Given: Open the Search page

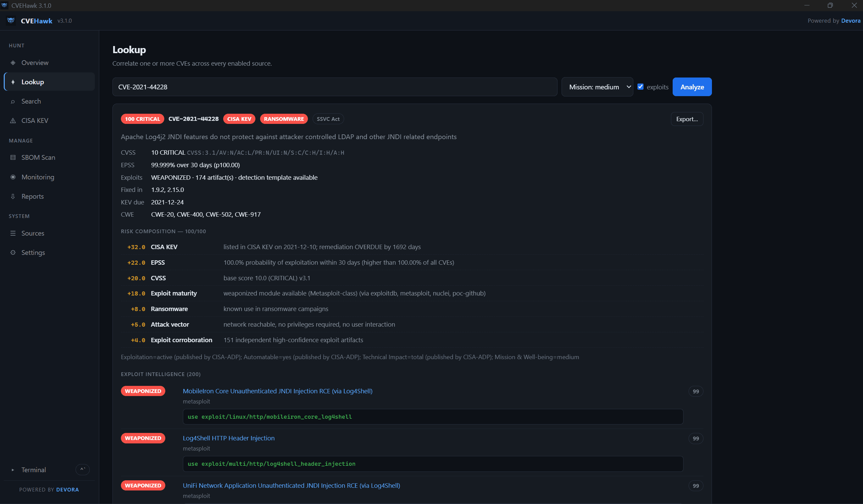Looking at the screenshot, I should pos(49,101).
